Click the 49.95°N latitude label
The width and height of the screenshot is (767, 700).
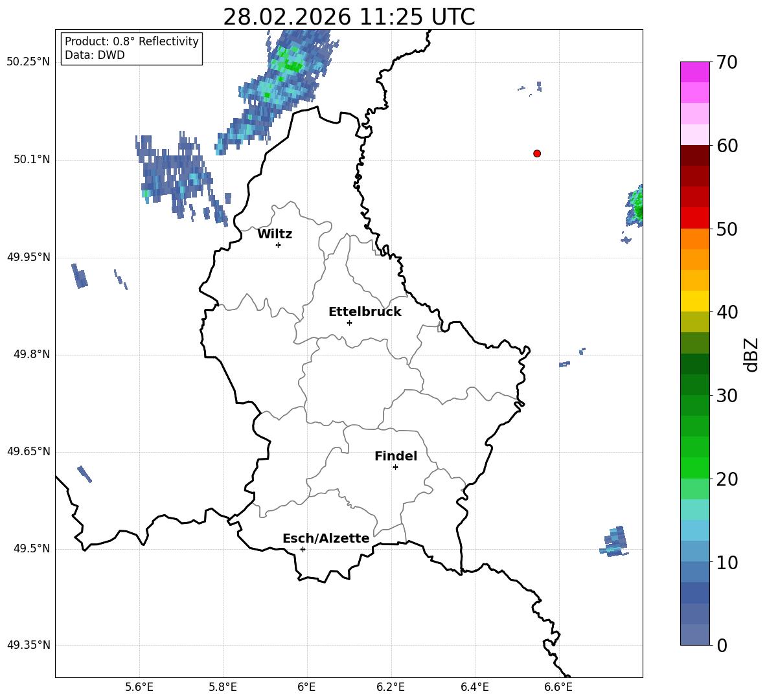coord(28,257)
